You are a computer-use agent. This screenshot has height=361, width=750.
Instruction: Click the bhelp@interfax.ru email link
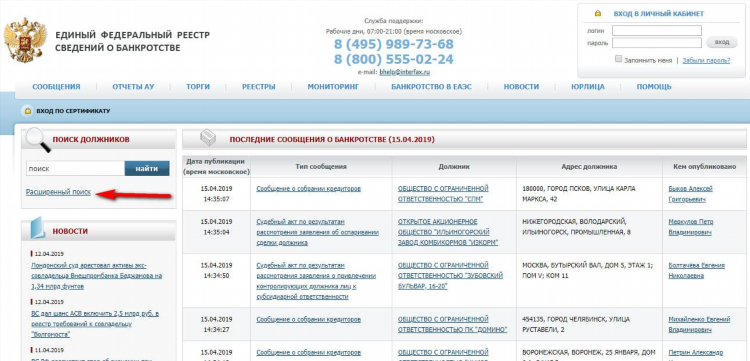pyautogui.click(x=405, y=72)
